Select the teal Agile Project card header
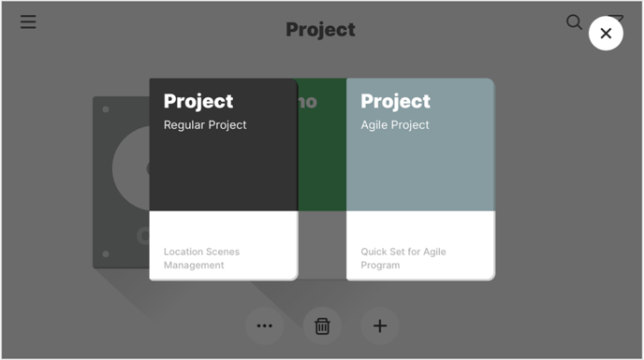Viewport: 644px width, 360px height. click(x=420, y=145)
